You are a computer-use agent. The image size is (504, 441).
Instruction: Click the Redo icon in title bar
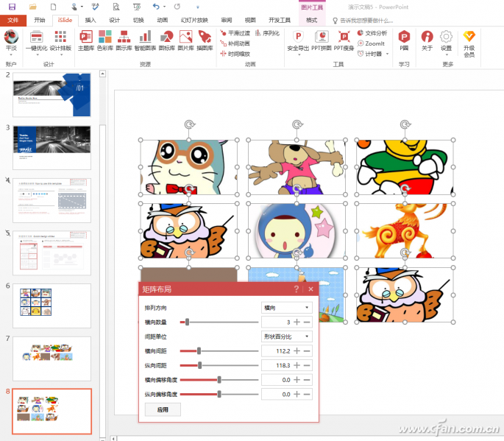click(177, 7)
